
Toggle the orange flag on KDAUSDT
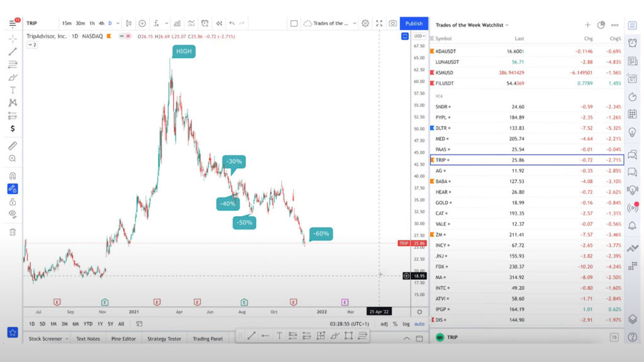432,52
